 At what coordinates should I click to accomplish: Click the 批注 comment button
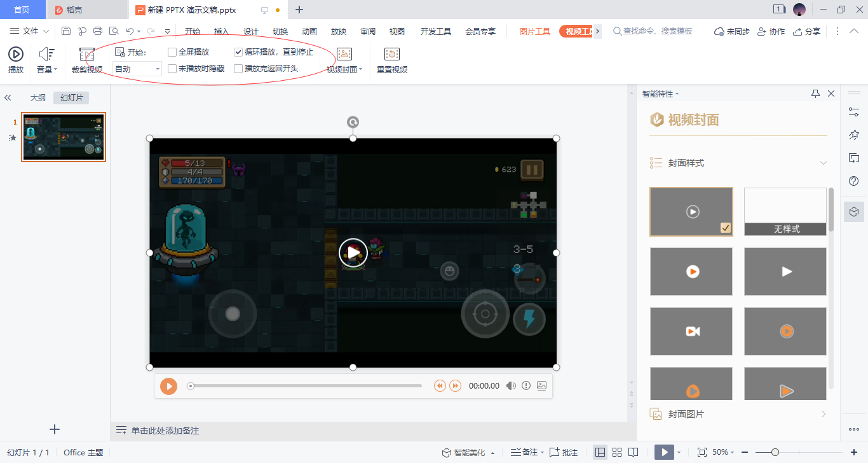click(564, 452)
